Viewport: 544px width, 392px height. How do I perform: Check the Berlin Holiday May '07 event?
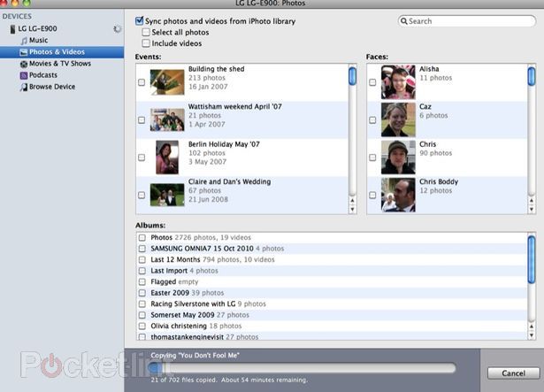pyautogui.click(x=142, y=158)
